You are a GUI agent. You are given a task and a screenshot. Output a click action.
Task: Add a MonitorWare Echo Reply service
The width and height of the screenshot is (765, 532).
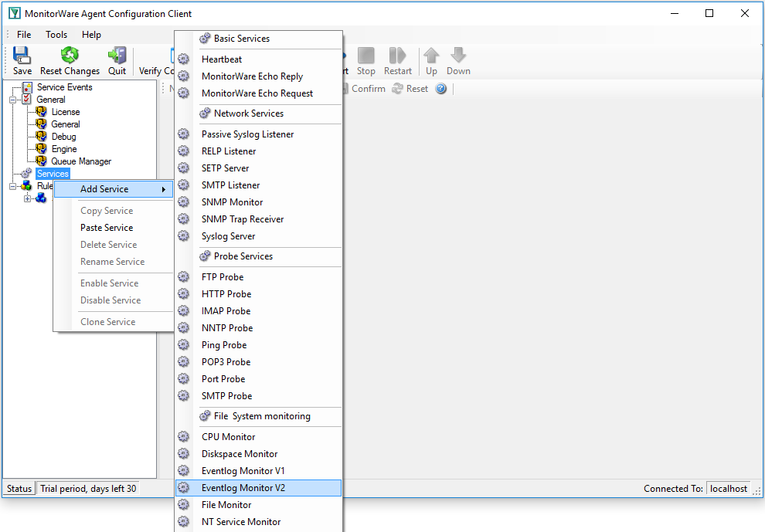(x=259, y=76)
